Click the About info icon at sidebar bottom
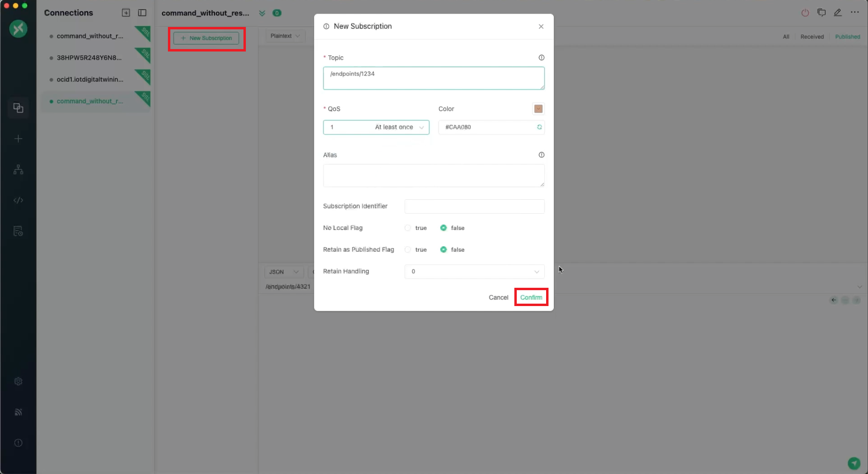The width and height of the screenshot is (868, 474). point(18,443)
